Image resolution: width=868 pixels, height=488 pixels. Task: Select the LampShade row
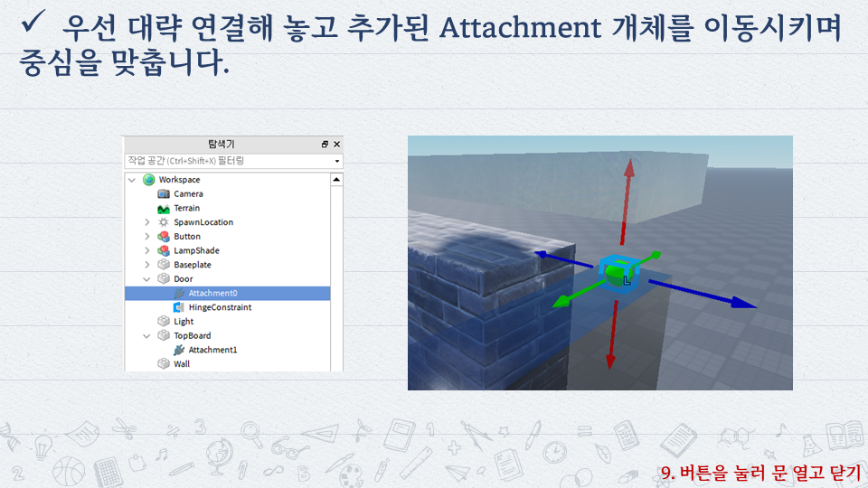[228, 250]
